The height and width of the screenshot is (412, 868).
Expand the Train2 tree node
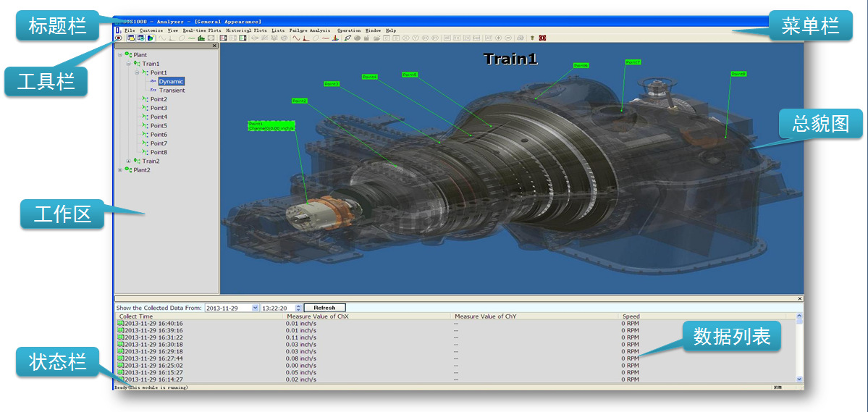[x=128, y=161]
